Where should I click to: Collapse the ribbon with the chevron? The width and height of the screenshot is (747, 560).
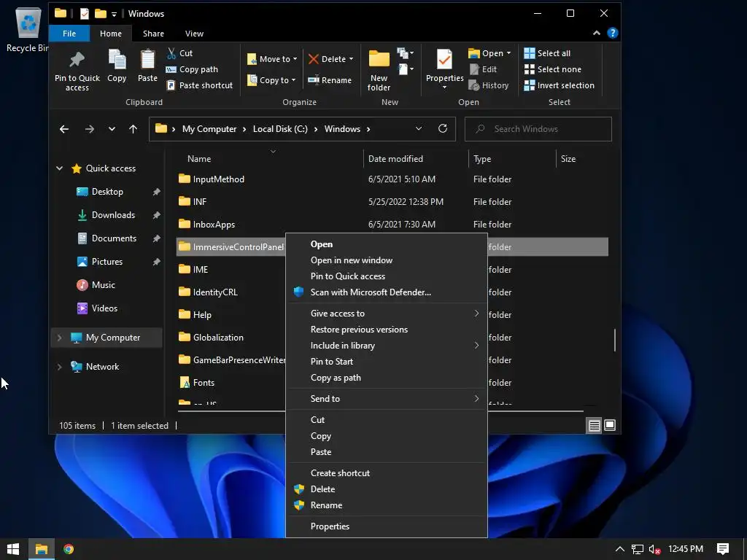tap(597, 33)
